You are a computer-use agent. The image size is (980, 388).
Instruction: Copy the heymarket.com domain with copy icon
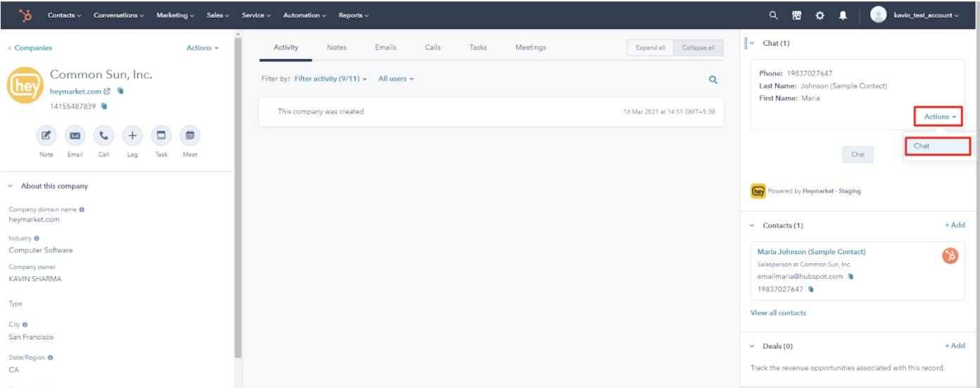click(x=120, y=91)
